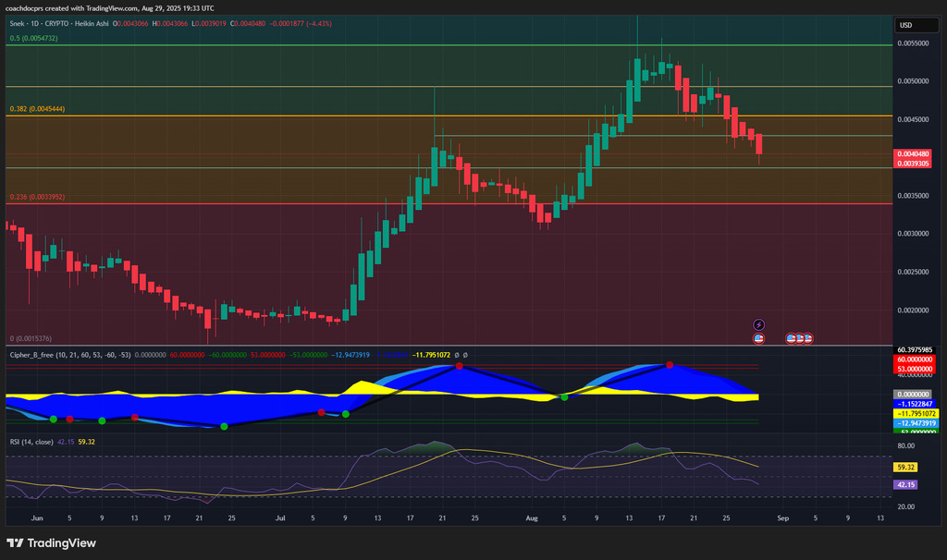Image resolution: width=947 pixels, height=560 pixels.
Task: Click the lone US flag economic event marker
Action: [x=759, y=339]
